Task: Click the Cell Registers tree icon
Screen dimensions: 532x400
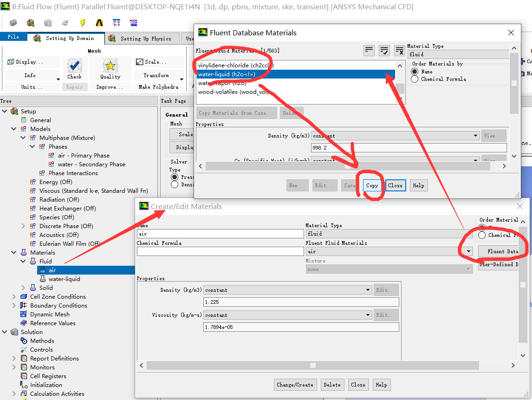Action: 24,376
